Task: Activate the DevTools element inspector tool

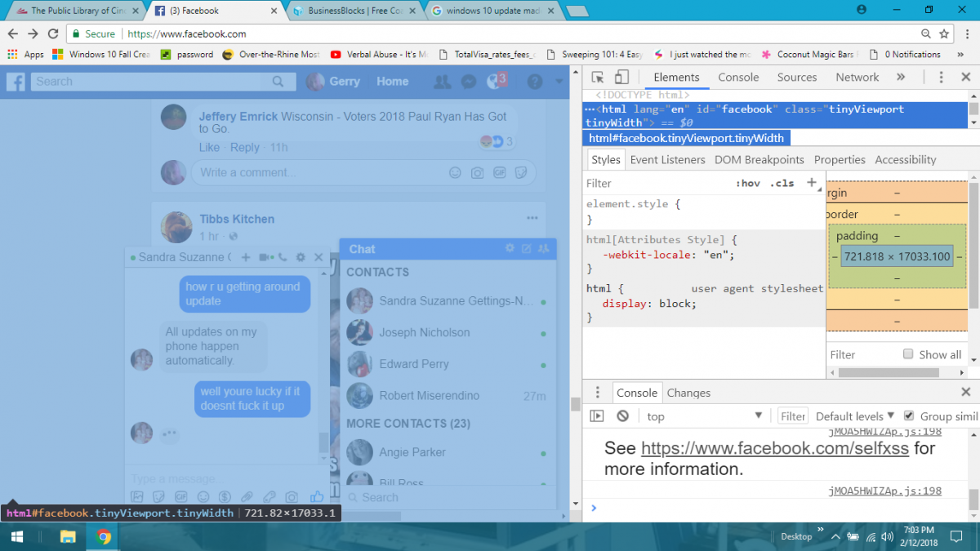Action: (598, 78)
